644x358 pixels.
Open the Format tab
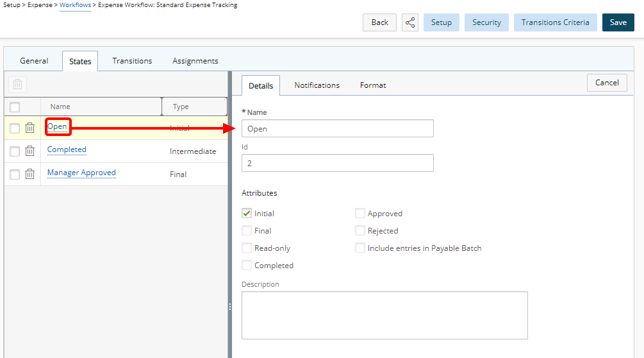(373, 85)
